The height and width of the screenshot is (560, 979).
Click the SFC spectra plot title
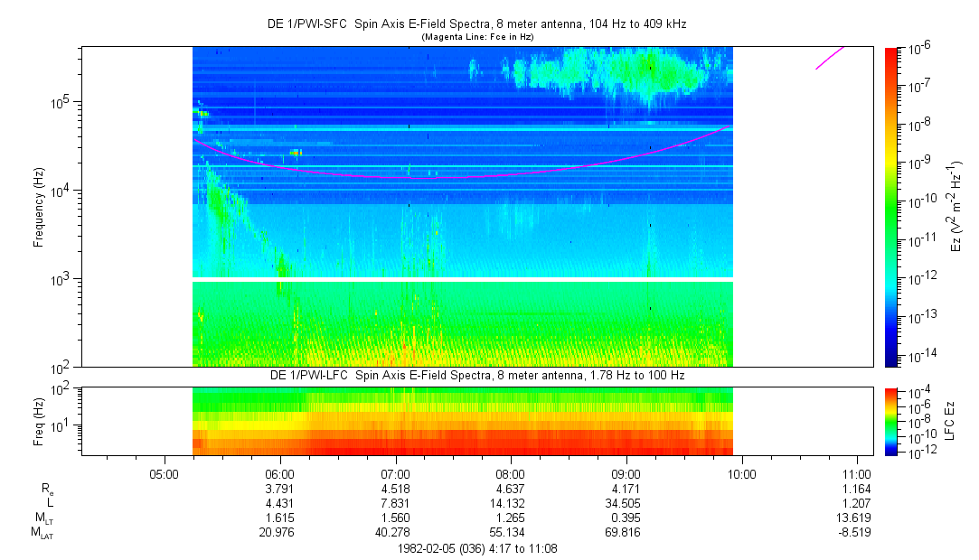(x=477, y=24)
